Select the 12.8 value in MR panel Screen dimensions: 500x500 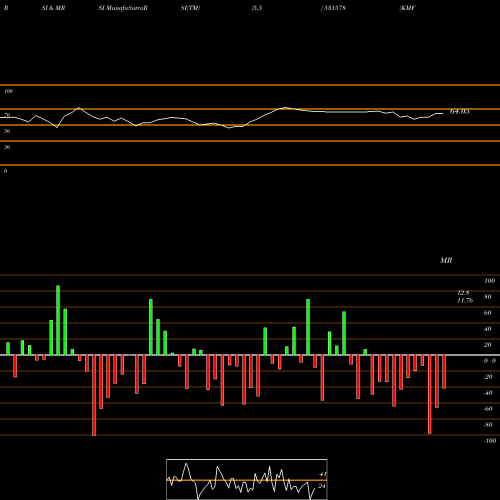(x=463, y=293)
